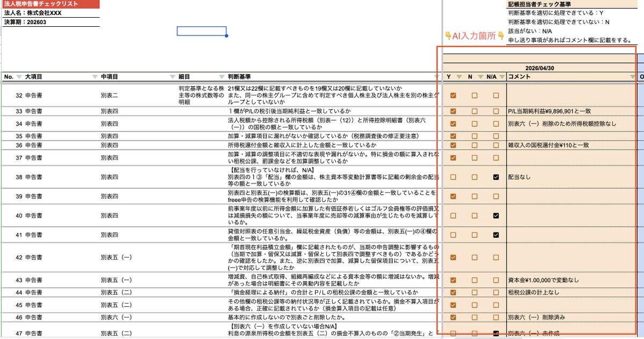Image resolution: width=644 pixels, height=339 pixels.
Task: Uncheck the Y checkbox for row 33
Action: point(453,112)
